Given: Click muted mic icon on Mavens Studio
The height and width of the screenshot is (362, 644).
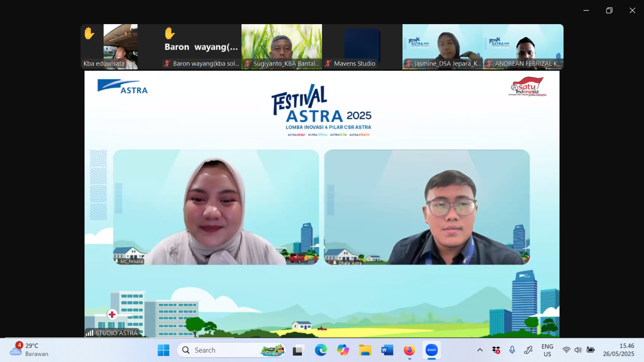Looking at the screenshot, I should [328, 64].
